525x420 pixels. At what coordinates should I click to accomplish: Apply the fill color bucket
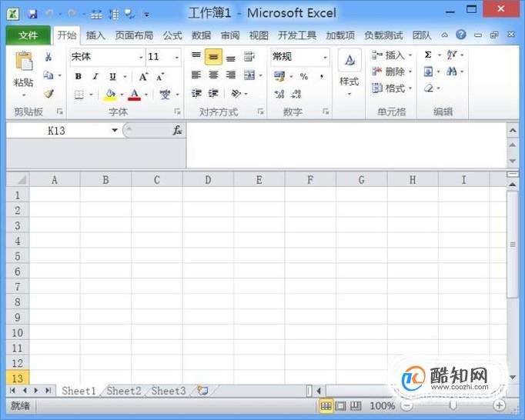[110, 95]
